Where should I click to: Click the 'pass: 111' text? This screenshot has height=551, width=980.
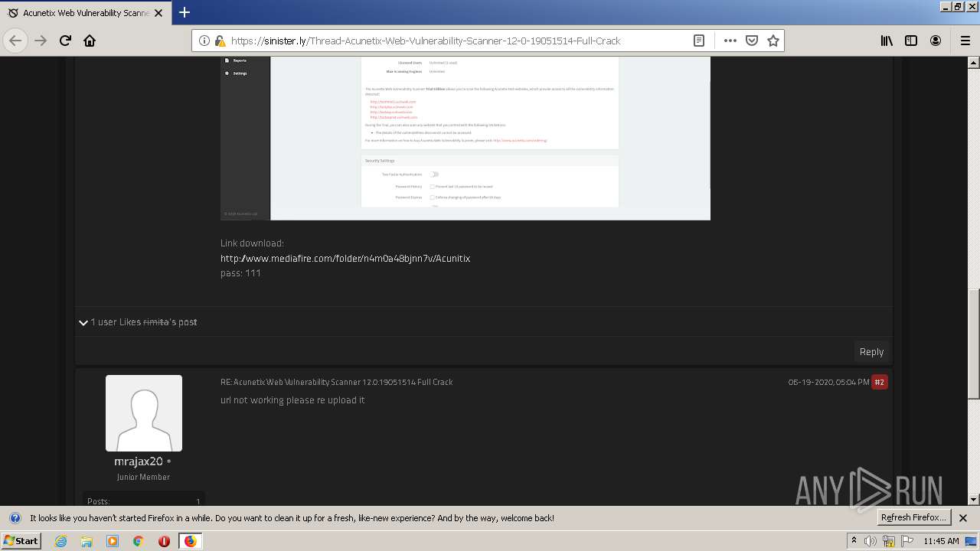240,273
